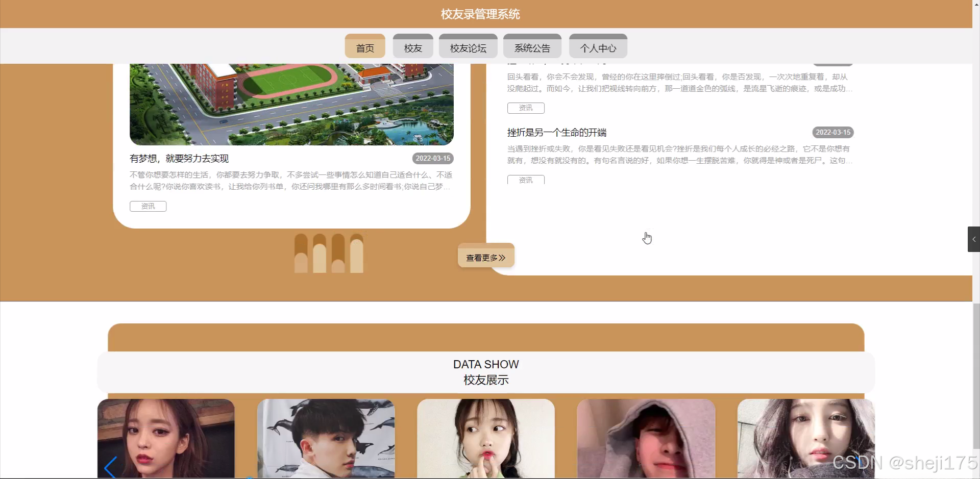Click the first alumni photo in DATA SHOW
Image resolution: width=980 pixels, height=479 pixels.
166,439
